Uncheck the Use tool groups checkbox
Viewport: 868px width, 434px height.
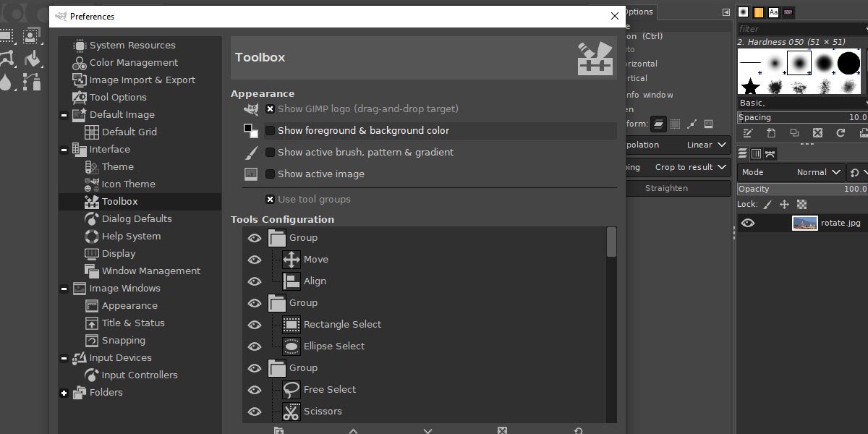coord(270,200)
